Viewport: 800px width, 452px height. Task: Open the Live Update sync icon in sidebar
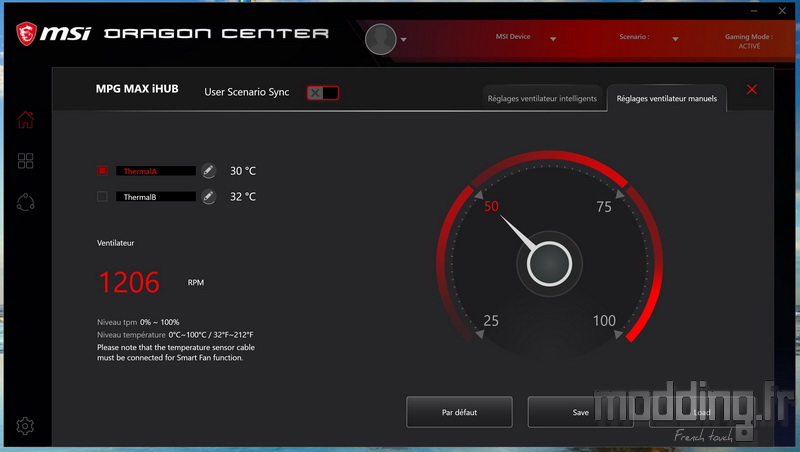click(26, 202)
